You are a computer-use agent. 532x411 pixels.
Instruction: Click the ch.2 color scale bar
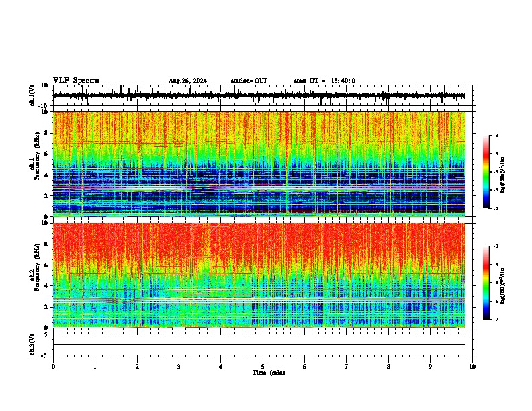point(486,283)
